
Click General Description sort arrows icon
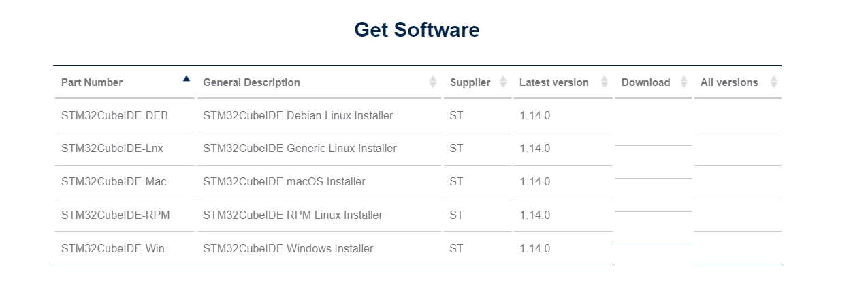pos(433,82)
